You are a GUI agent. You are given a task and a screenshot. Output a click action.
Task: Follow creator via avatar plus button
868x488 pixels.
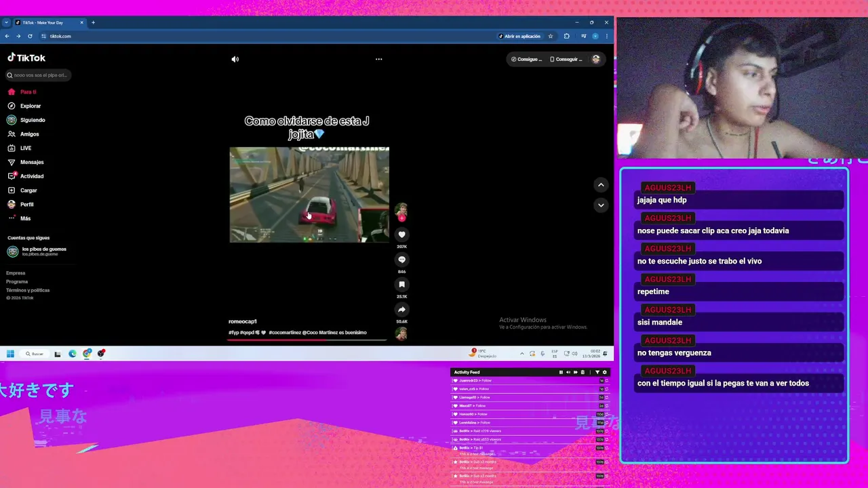point(401,218)
